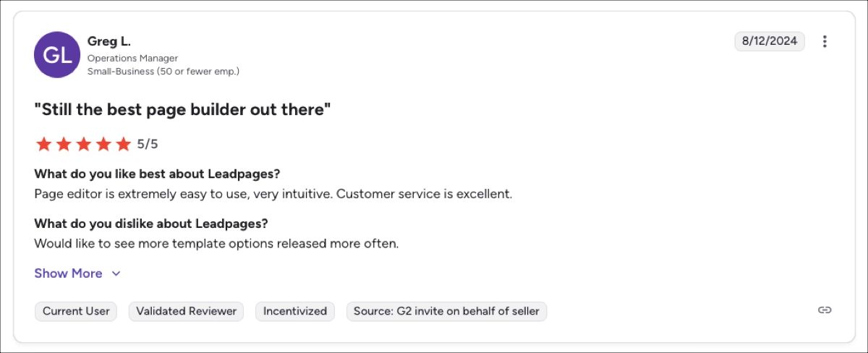Click the Incentivized badge

[x=295, y=311]
